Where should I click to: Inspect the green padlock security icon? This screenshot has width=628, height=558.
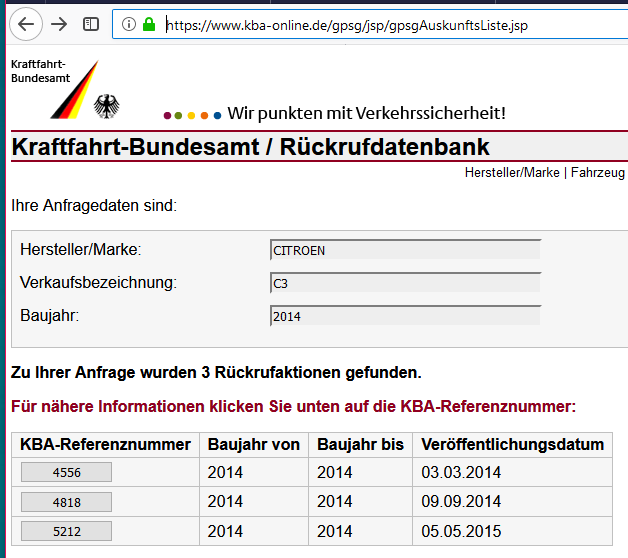pos(149,24)
